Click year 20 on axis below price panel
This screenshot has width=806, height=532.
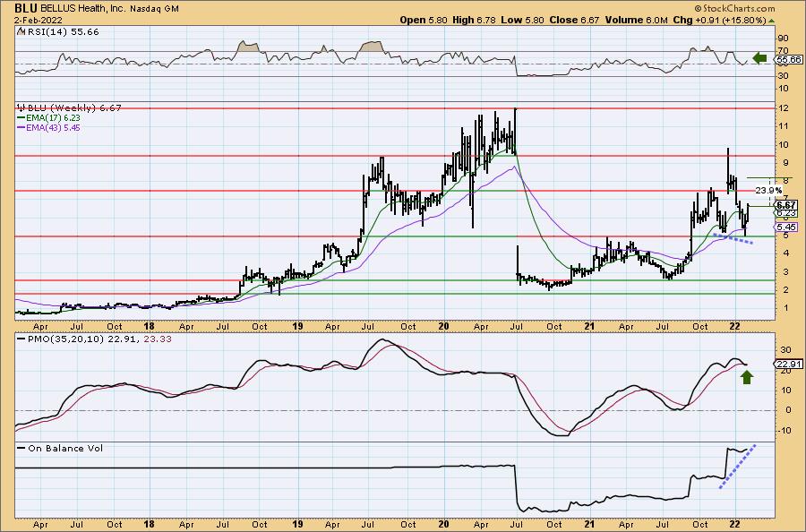[443, 326]
